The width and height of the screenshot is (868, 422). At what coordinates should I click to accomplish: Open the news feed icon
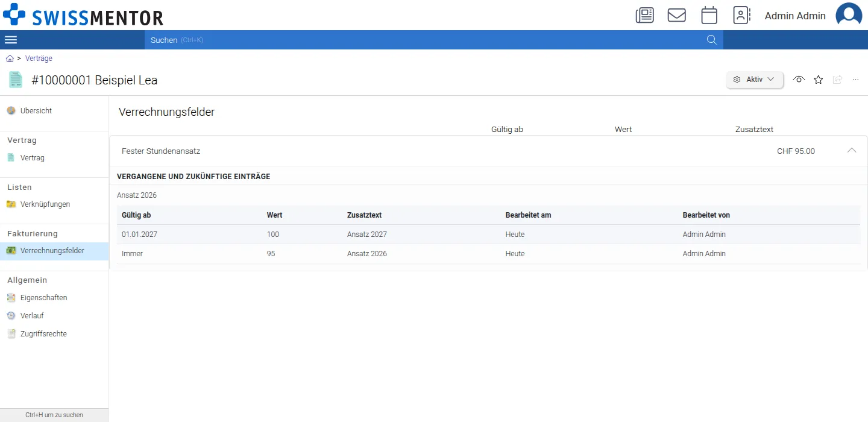tap(645, 15)
